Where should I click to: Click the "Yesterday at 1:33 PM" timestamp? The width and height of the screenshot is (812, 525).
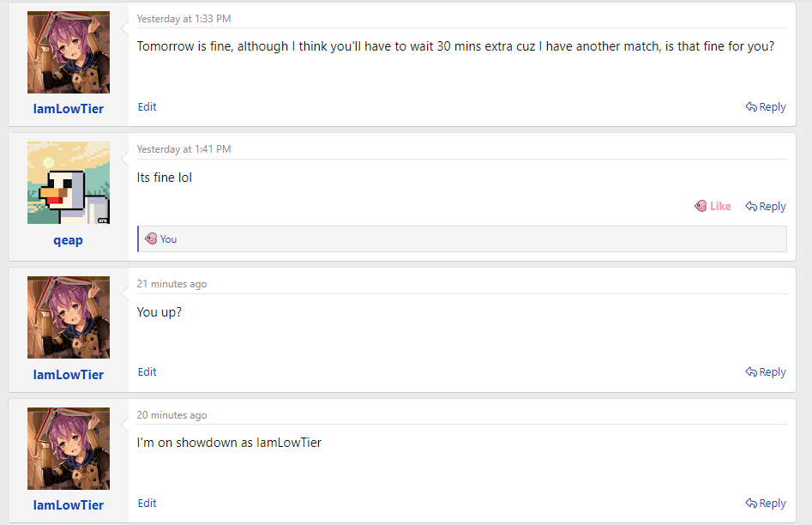[183, 19]
